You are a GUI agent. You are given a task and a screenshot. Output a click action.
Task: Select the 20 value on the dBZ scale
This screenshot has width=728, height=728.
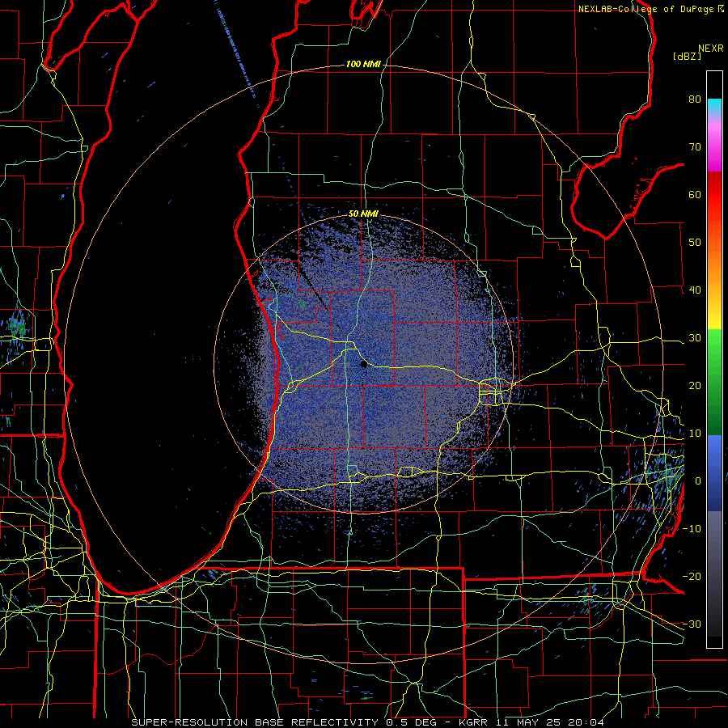(x=695, y=385)
